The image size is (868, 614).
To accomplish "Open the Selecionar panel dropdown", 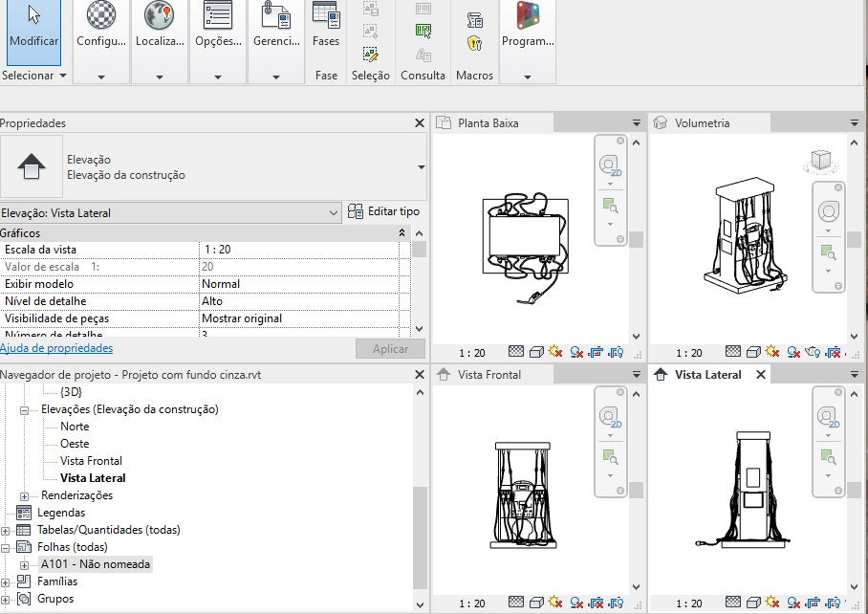I will click(33, 76).
